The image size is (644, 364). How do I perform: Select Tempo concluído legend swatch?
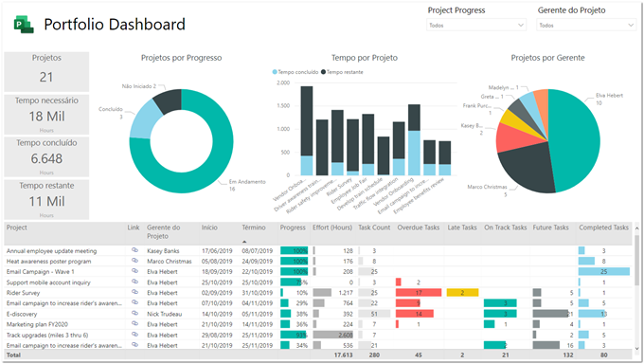[275, 72]
